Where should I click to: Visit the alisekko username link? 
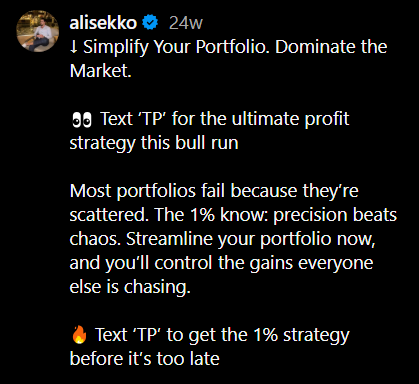click(x=103, y=23)
